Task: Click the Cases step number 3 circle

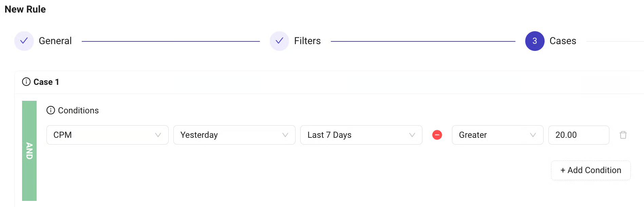Action: click(x=535, y=41)
